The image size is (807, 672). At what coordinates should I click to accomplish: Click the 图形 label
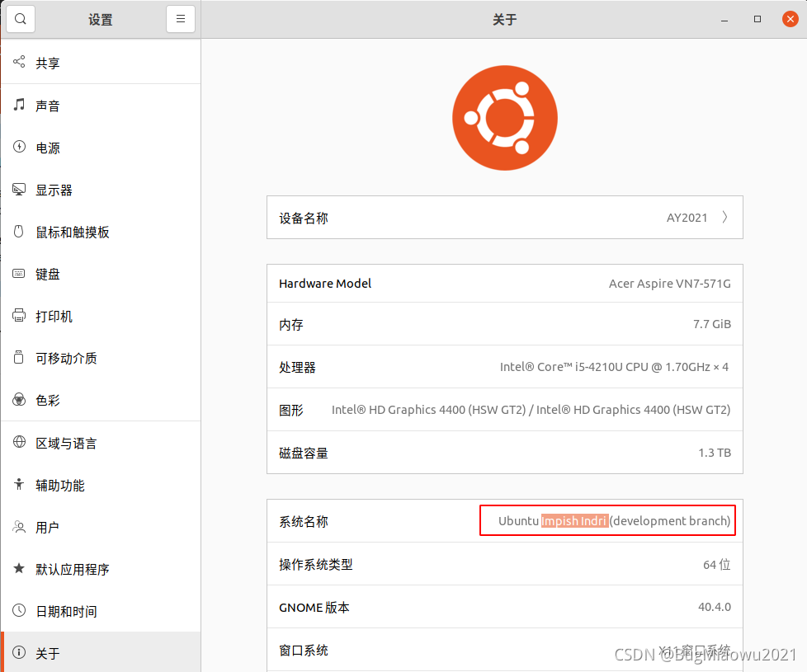(x=291, y=410)
